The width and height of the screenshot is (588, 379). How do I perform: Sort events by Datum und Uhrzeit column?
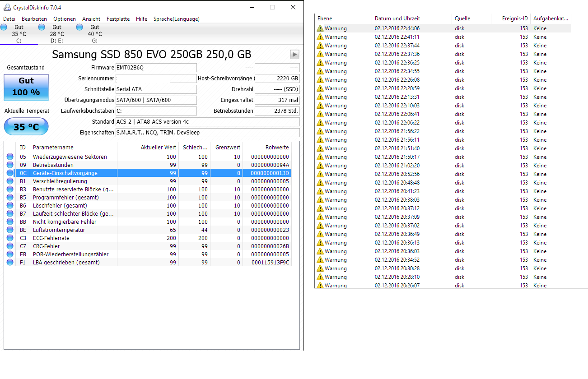point(397,18)
